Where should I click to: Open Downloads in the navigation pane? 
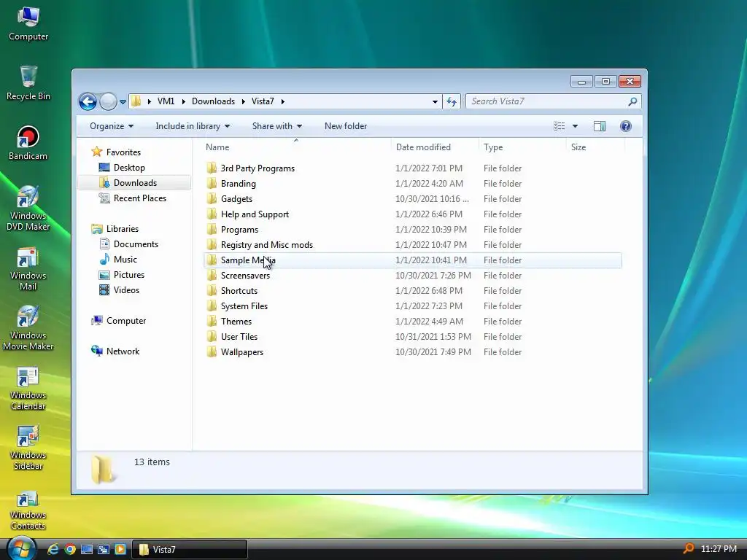point(135,183)
